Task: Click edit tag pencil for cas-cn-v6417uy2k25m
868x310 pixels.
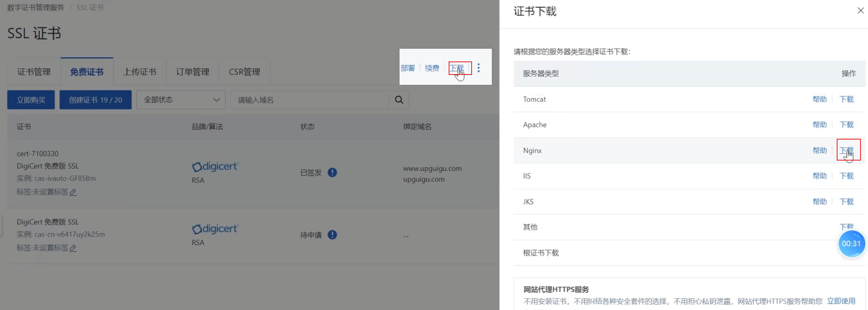Action: 73,248
